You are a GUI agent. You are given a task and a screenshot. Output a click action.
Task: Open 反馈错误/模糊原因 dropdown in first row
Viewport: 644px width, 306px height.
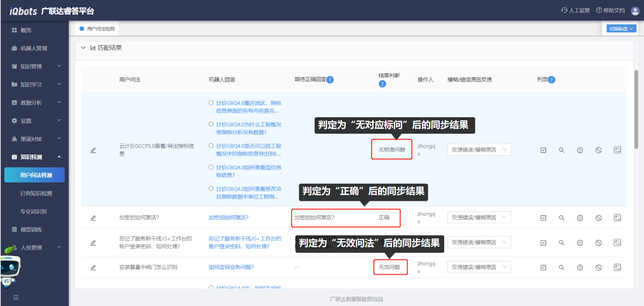[x=479, y=150]
